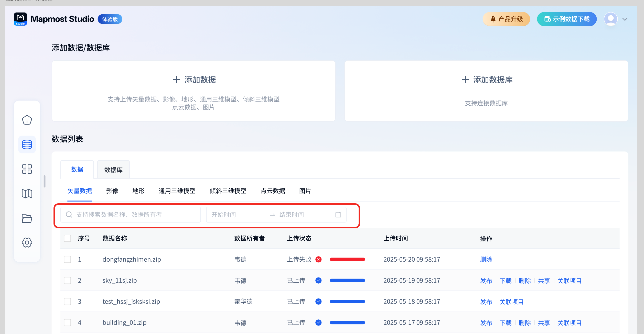Open the four-squares grid sidebar icon
This screenshot has height=334, width=644.
(27, 169)
